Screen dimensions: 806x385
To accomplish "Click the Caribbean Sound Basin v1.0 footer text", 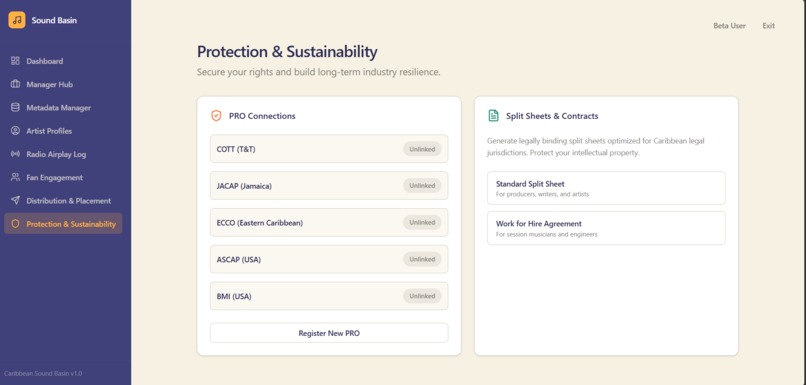I will pos(43,374).
